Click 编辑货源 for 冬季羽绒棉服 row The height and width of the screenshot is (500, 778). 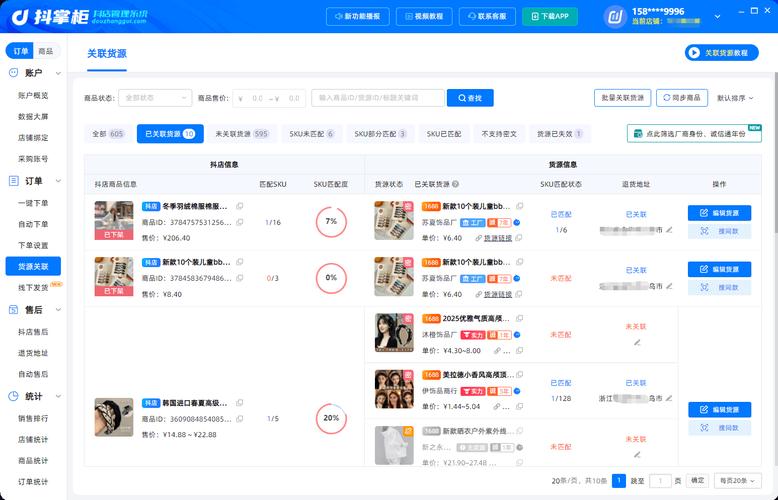point(719,213)
